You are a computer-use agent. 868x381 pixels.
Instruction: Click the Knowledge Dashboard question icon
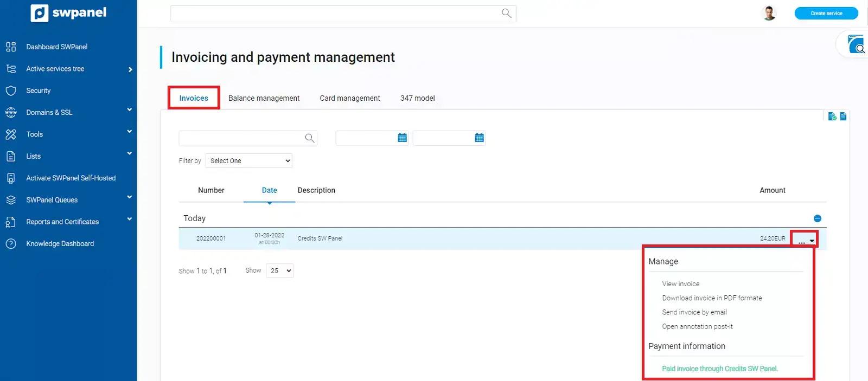pyautogui.click(x=11, y=243)
